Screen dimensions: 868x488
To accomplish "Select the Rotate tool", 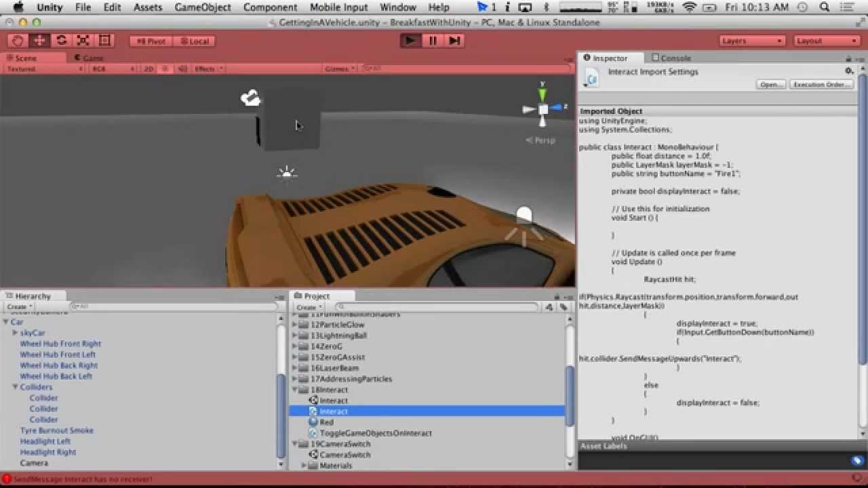I will [x=61, y=41].
